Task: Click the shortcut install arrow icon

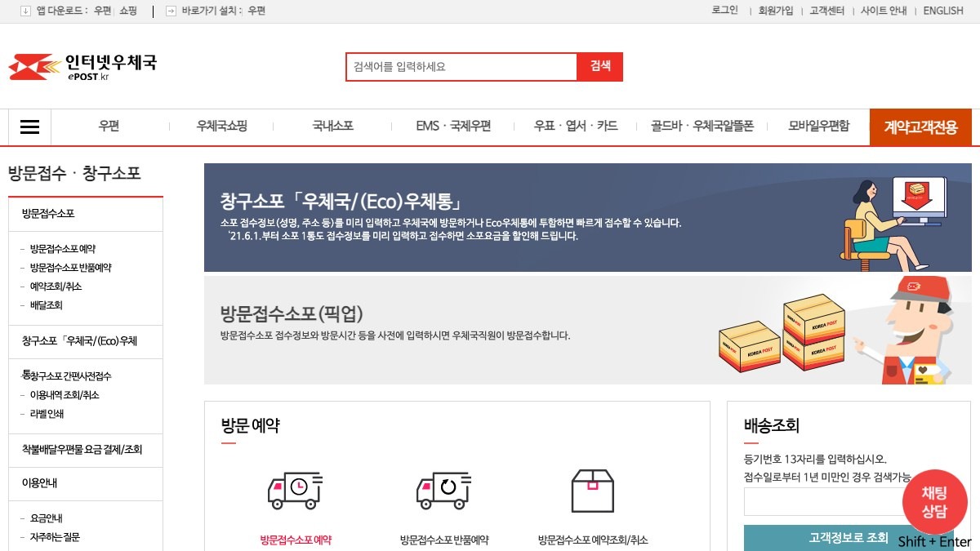Action: (171, 11)
